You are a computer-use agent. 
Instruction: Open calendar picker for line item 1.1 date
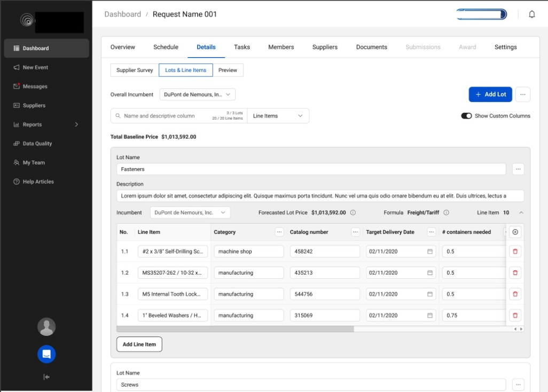[430, 251]
